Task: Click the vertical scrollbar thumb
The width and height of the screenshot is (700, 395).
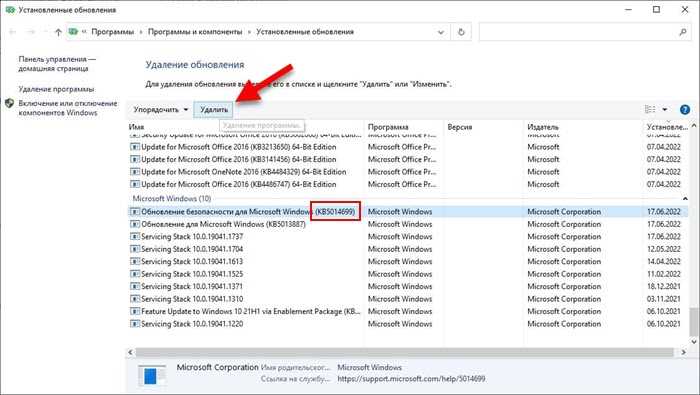Action: (694, 321)
